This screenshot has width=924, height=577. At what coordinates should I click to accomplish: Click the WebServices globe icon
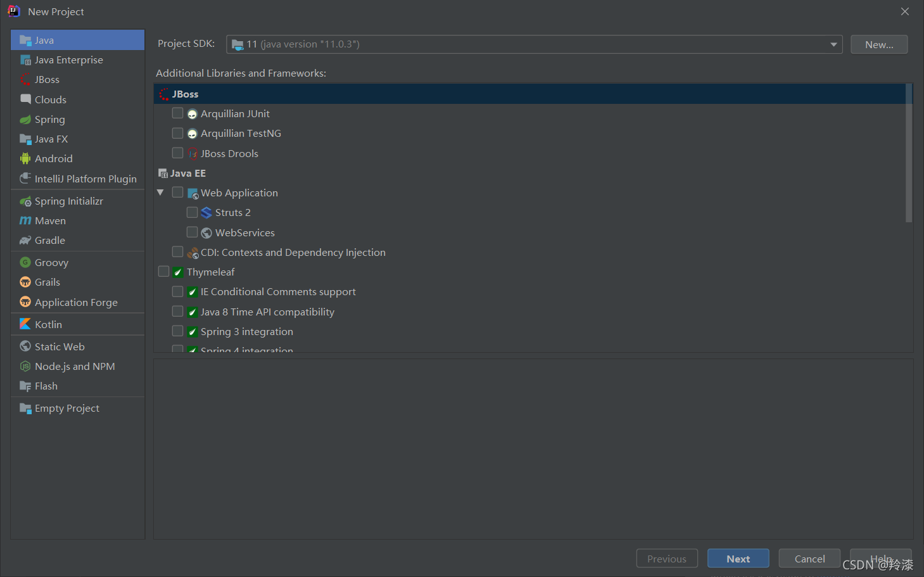point(206,233)
